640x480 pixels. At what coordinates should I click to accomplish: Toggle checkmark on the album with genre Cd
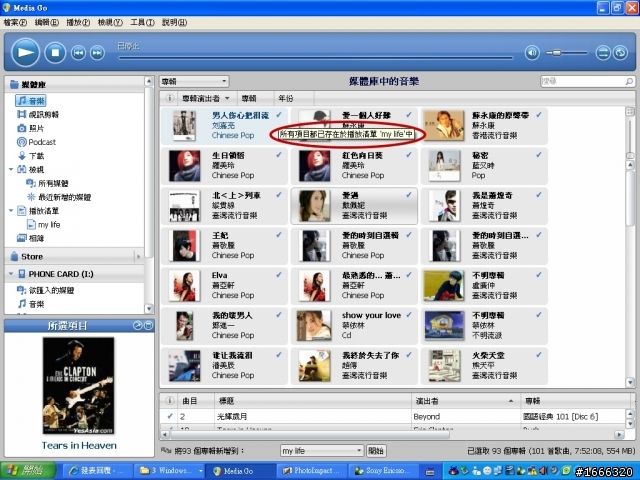pyautogui.click(x=409, y=315)
